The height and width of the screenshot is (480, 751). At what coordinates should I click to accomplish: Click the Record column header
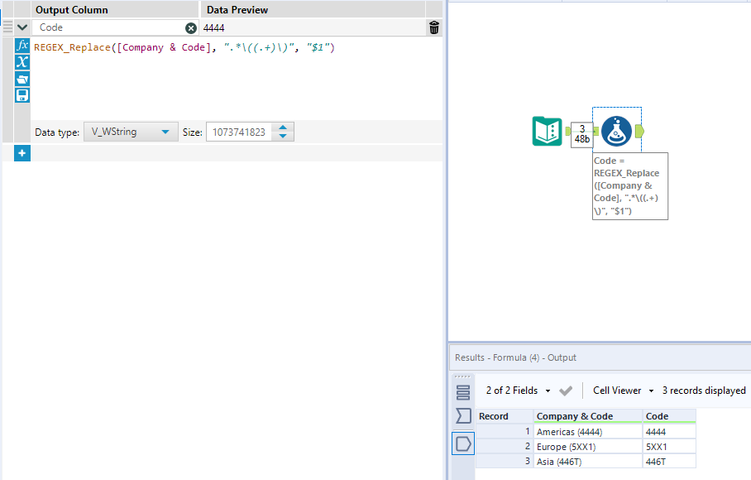click(x=504, y=416)
